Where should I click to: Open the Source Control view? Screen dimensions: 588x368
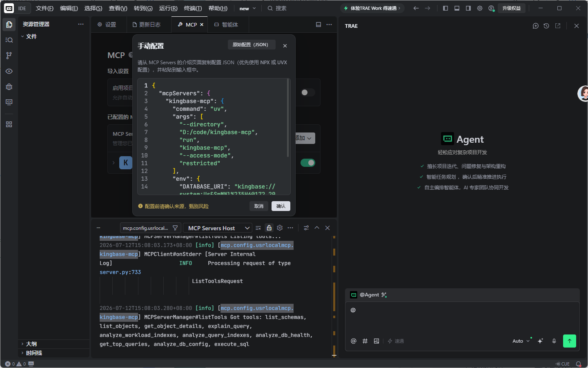pos(9,56)
